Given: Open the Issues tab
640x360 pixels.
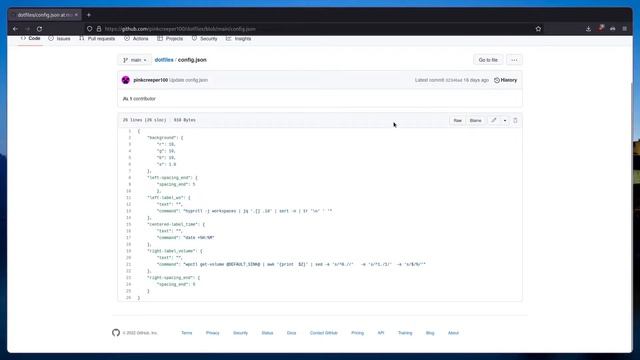Looking at the screenshot, I should pyautogui.click(x=60, y=38).
